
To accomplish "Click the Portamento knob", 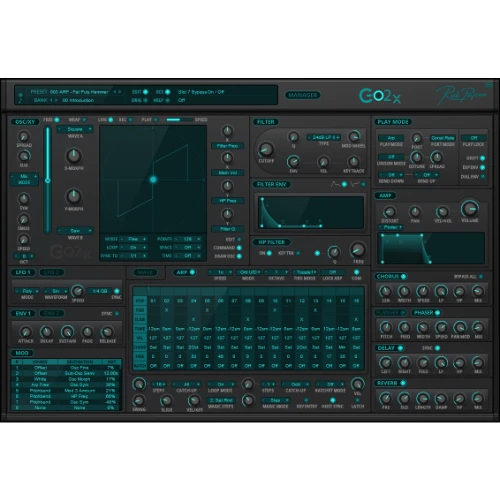I will point(416,138).
